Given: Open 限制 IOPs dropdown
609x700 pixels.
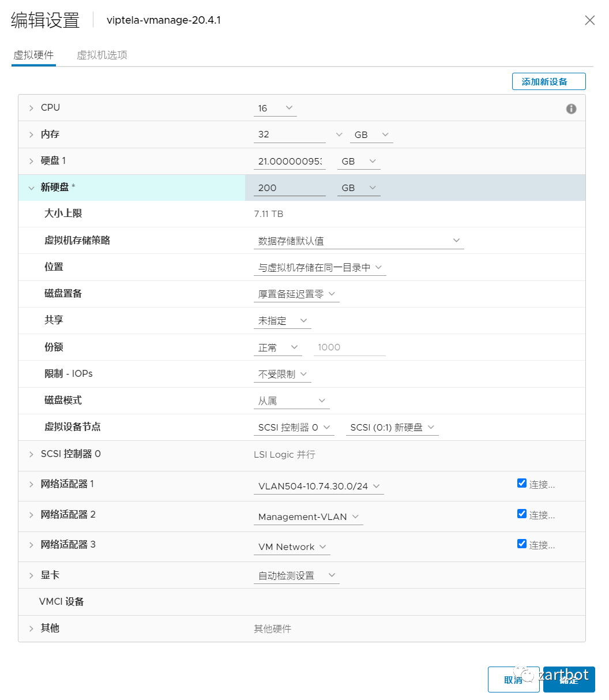Looking at the screenshot, I should pos(283,375).
